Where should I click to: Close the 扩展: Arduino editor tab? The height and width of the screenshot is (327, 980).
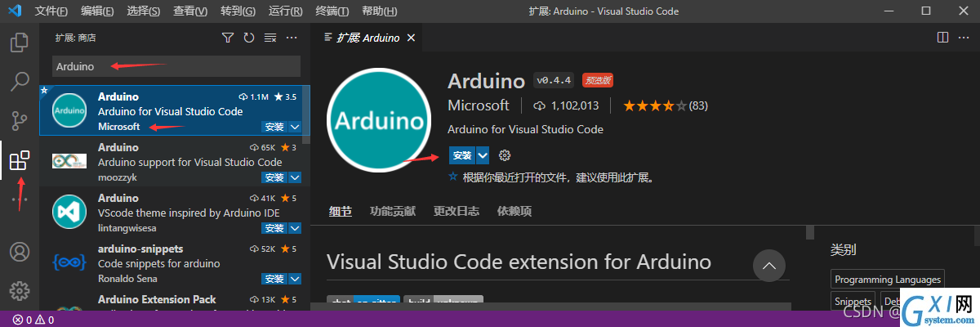coord(411,38)
